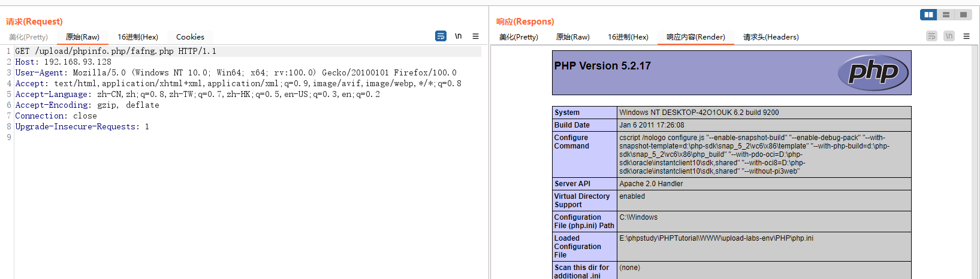980x279 pixels.
Task: Click the Virtual Directory Support label
Action: tap(584, 201)
